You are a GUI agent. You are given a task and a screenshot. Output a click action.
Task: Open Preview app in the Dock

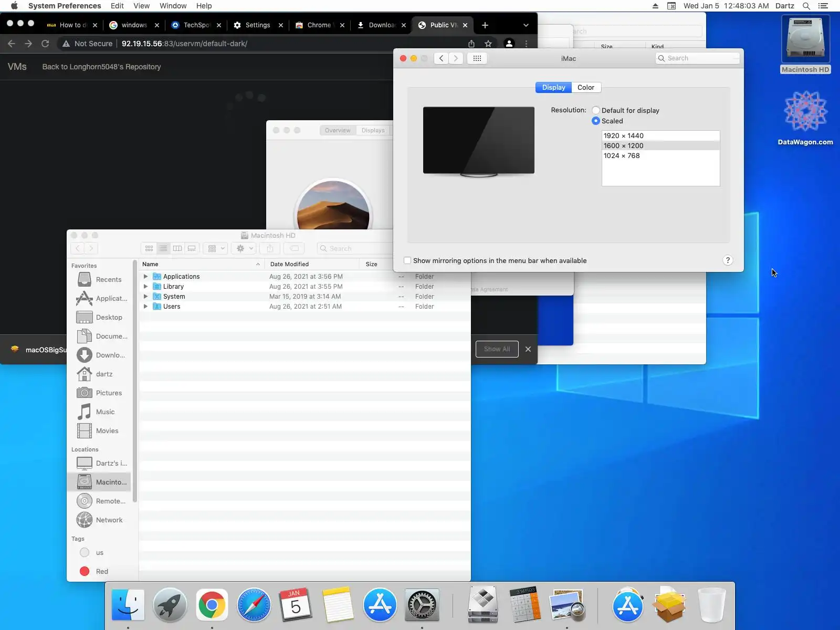[x=567, y=605]
